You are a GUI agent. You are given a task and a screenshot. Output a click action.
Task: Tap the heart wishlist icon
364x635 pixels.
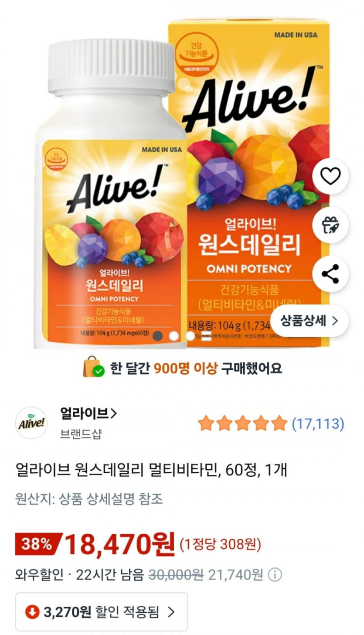[330, 176]
